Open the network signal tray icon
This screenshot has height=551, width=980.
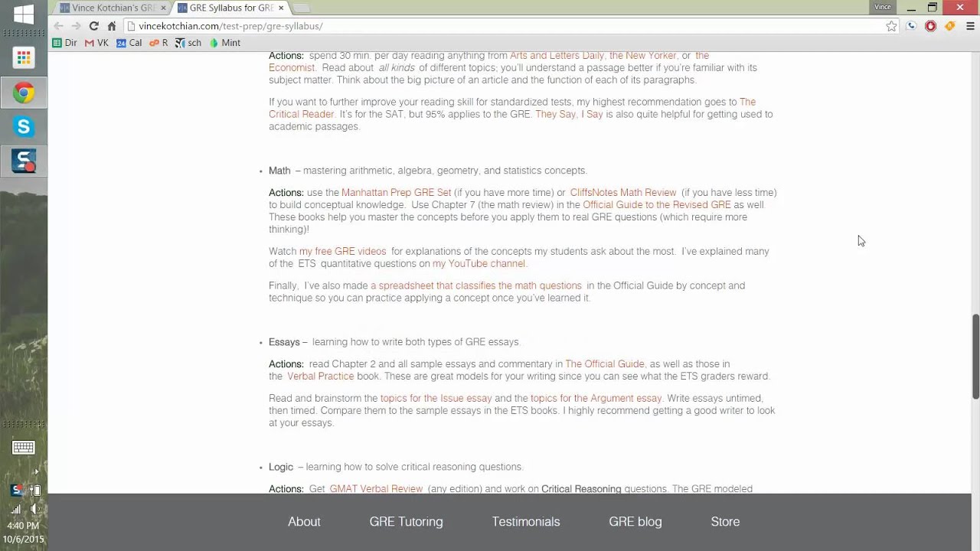click(x=16, y=508)
